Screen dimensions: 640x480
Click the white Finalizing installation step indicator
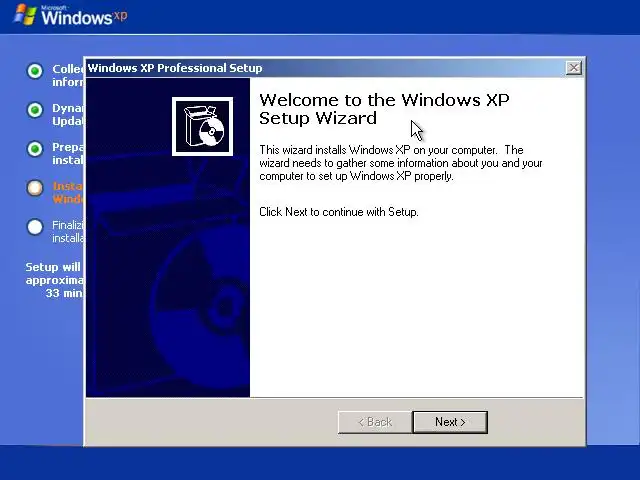(x=35, y=227)
